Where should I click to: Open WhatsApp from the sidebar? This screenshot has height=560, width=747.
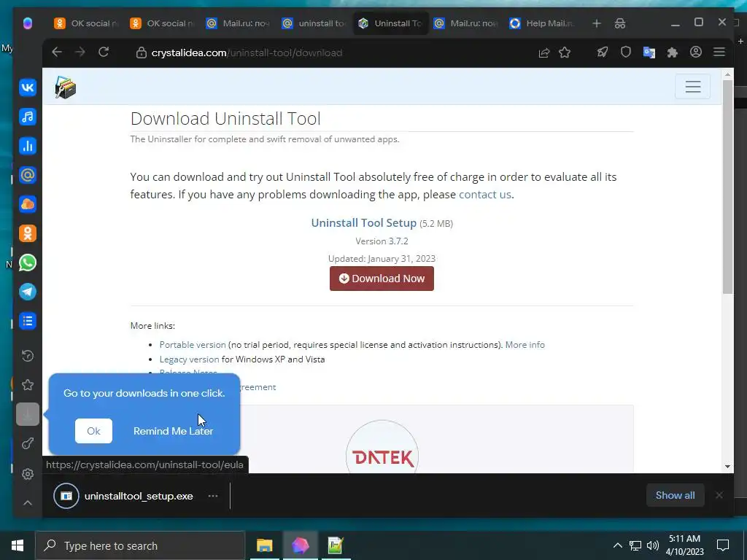coord(28,262)
